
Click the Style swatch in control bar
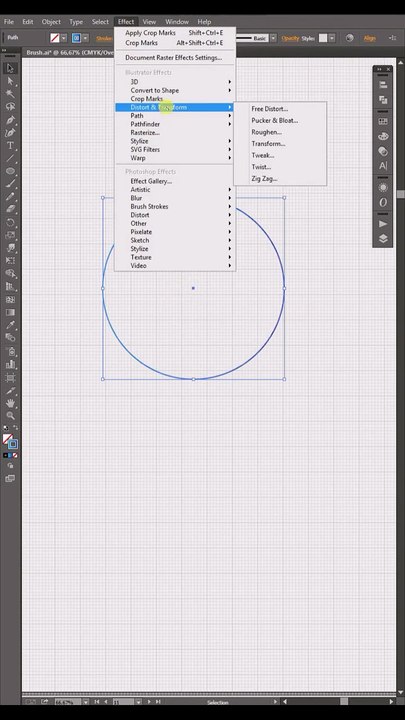323,39
